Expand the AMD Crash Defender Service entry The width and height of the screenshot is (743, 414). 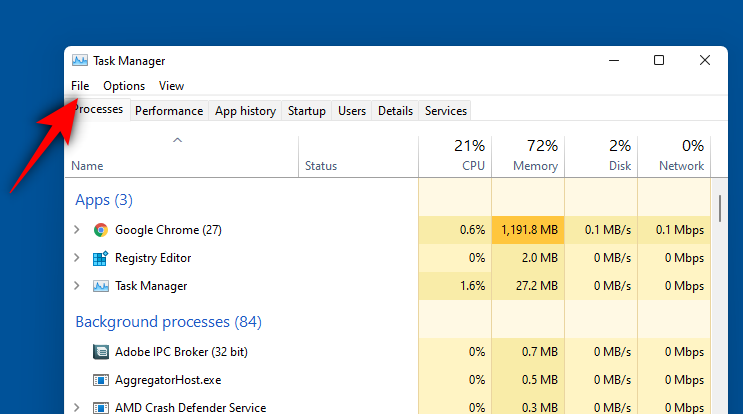[77, 407]
